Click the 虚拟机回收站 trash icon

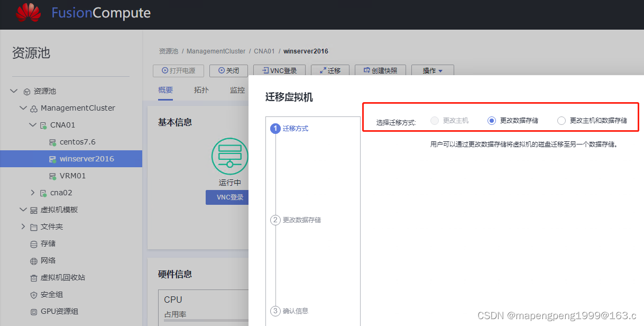tap(33, 278)
